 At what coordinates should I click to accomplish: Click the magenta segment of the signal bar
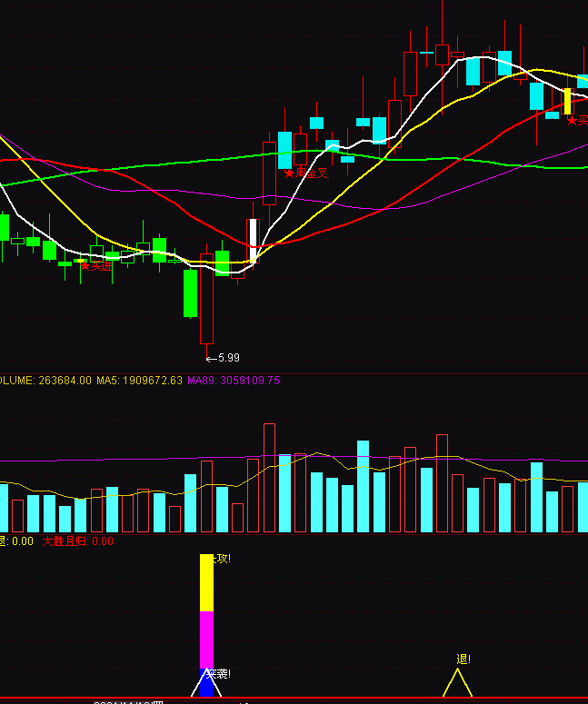206,640
